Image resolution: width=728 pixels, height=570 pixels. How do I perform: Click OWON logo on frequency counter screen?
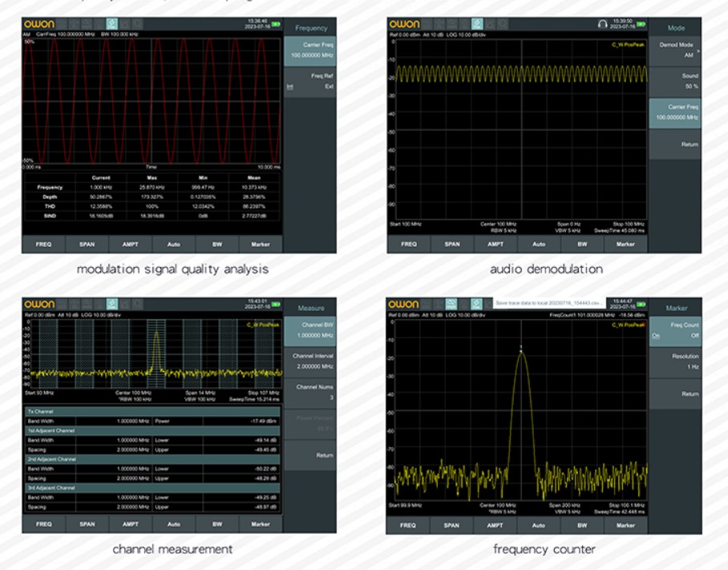pyautogui.click(x=403, y=305)
